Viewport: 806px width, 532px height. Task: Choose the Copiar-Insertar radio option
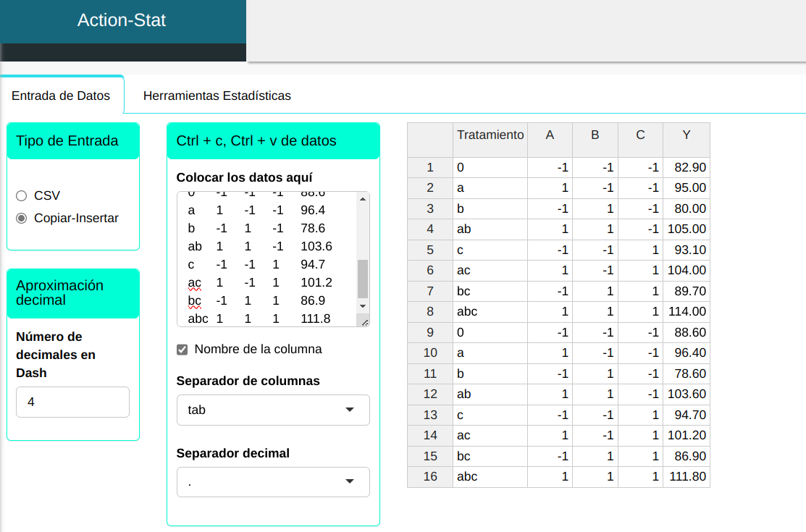(22, 218)
